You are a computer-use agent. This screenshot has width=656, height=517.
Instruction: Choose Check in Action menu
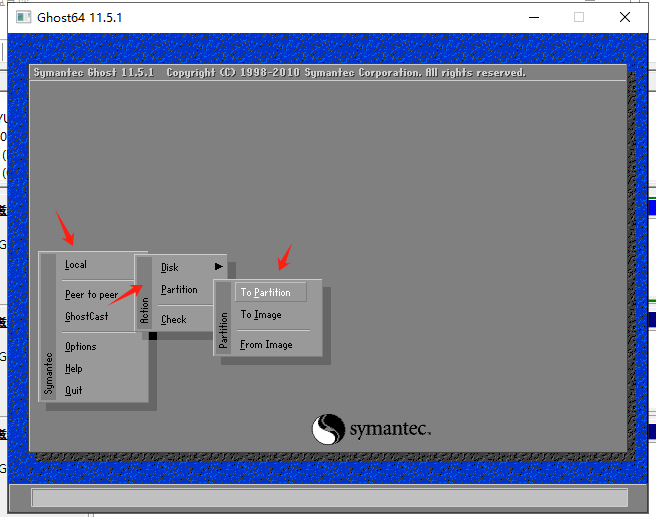(x=174, y=320)
